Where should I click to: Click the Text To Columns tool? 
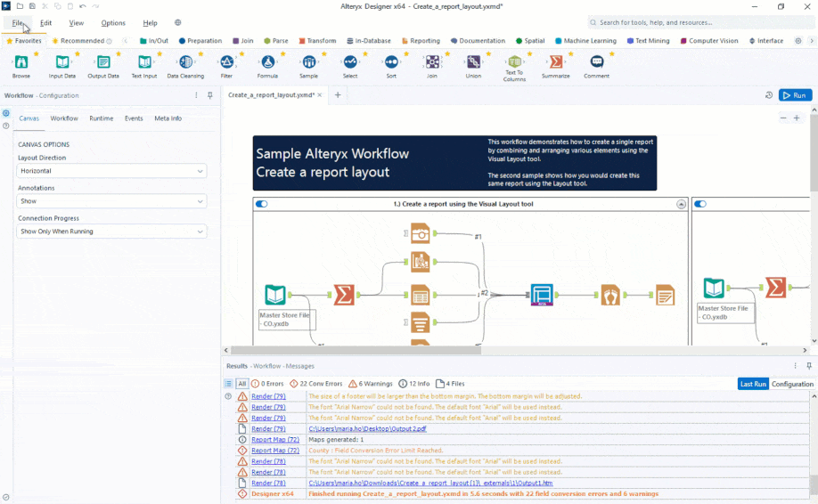pyautogui.click(x=514, y=62)
